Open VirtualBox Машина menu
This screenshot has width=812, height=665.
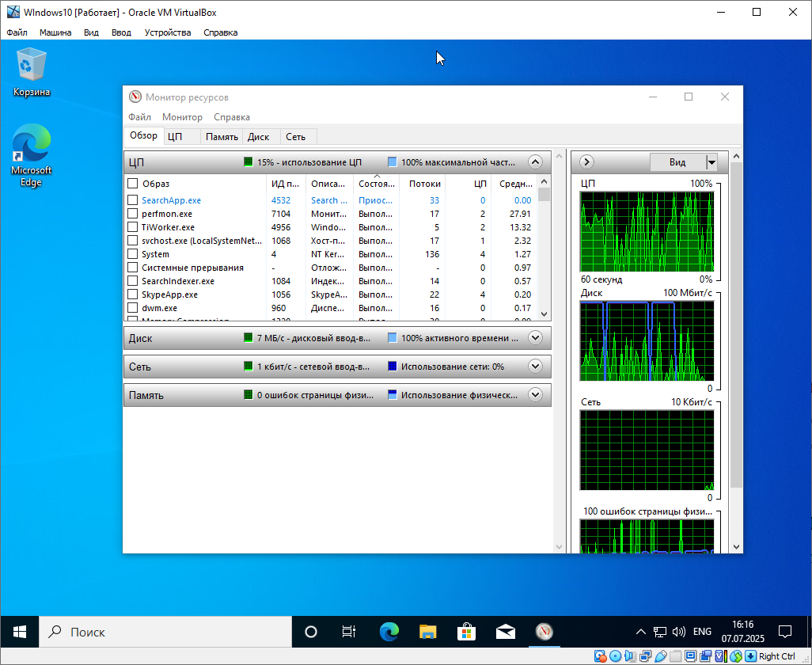pos(55,32)
